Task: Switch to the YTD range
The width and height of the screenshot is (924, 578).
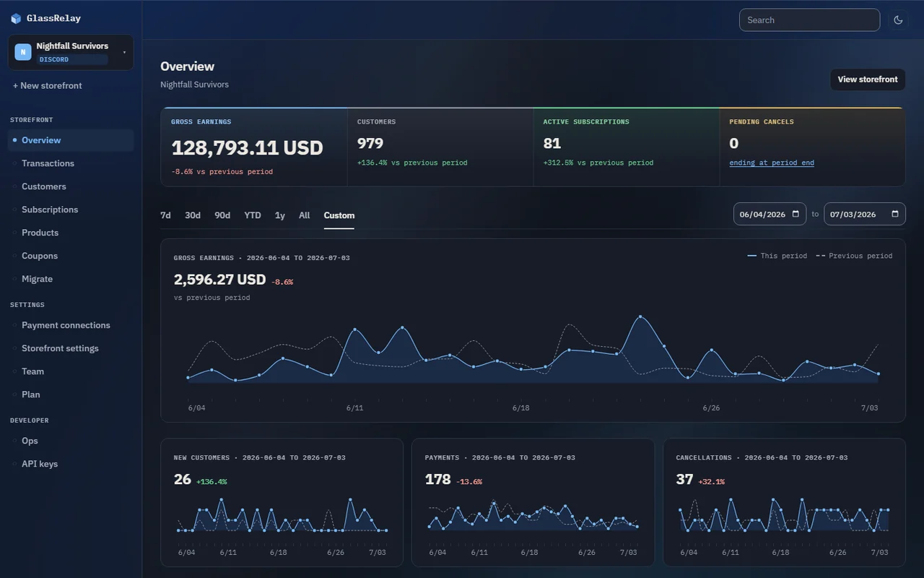Action: [x=253, y=215]
